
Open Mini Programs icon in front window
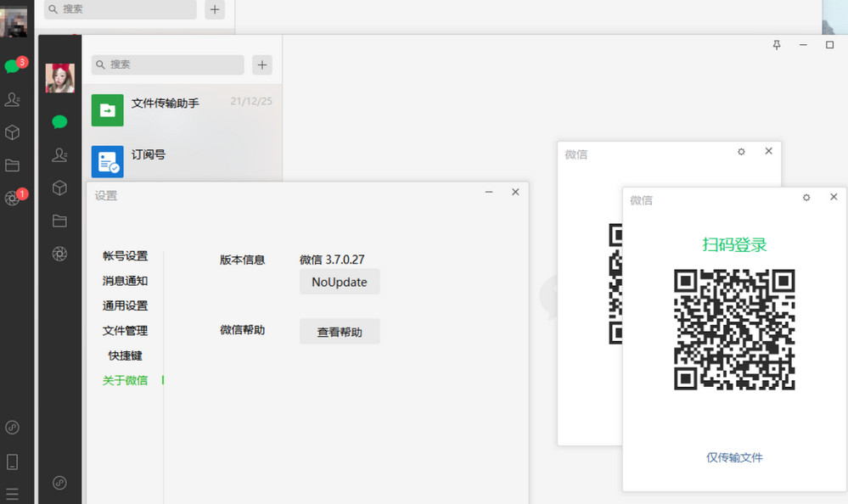59,483
